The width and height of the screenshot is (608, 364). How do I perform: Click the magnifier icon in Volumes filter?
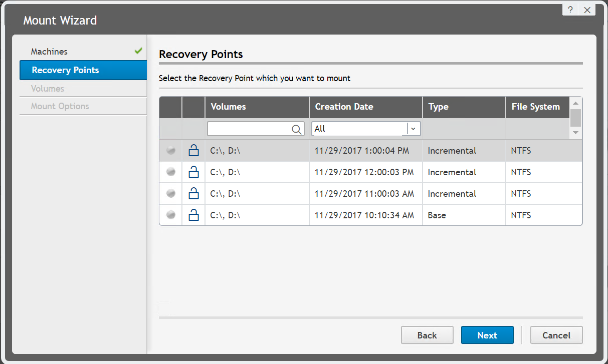297,129
